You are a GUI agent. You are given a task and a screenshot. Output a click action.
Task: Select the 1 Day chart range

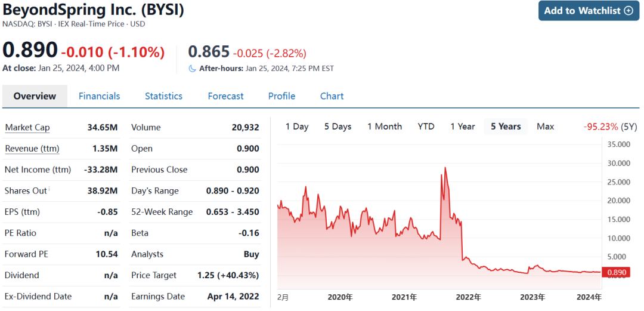click(x=297, y=127)
